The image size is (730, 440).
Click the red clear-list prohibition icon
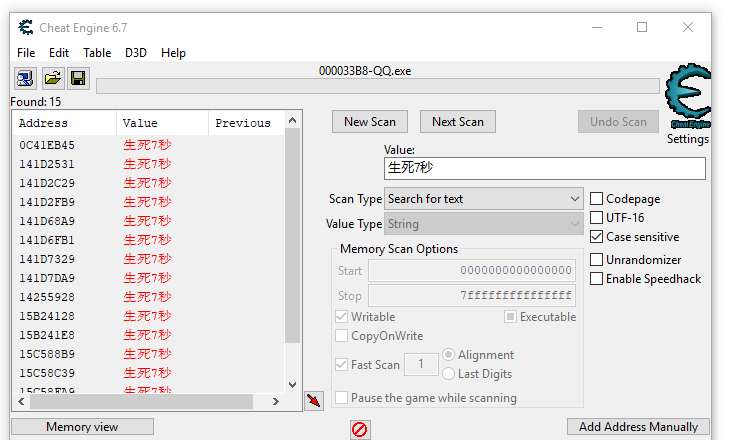360,429
